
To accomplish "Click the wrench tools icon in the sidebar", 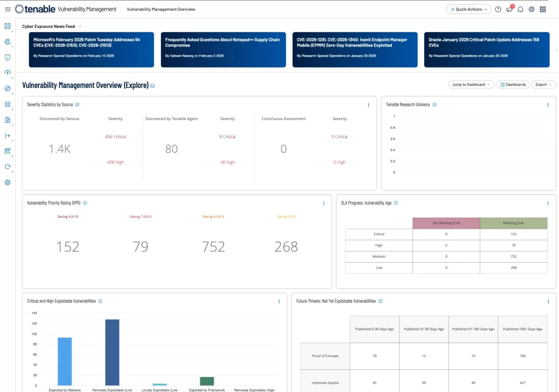I will pyautogui.click(x=7, y=151).
